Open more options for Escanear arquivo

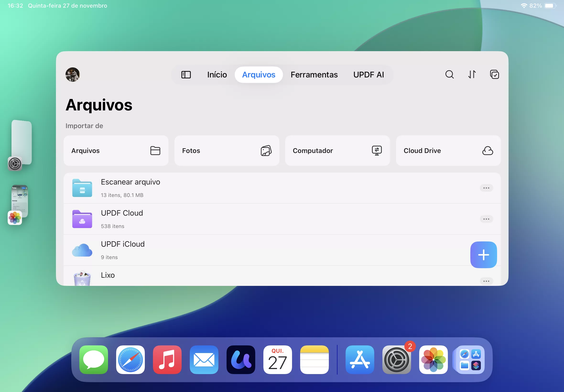(486, 188)
